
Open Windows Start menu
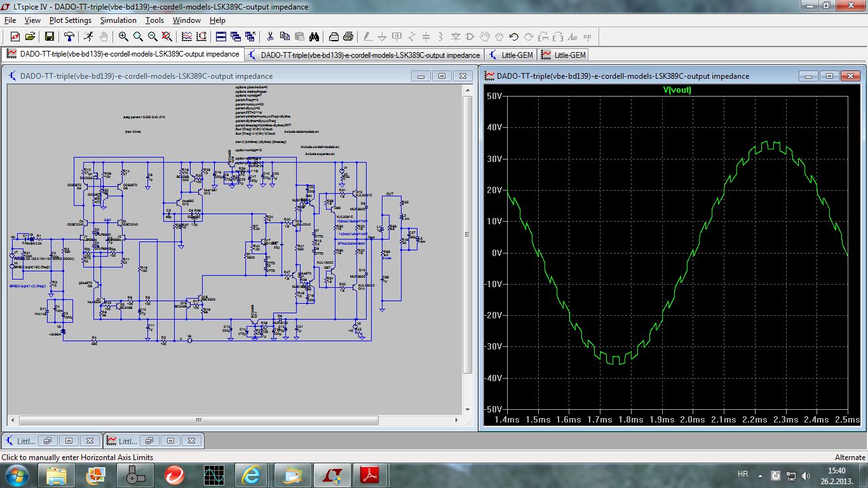tap(18, 475)
